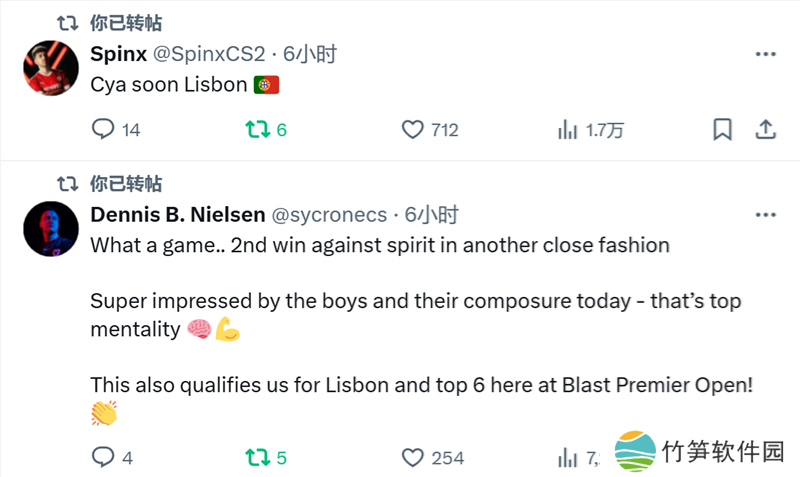The height and width of the screenshot is (477, 800).
Task: Like Spinx's Cya soon Lisbon tweet
Action: [413, 129]
